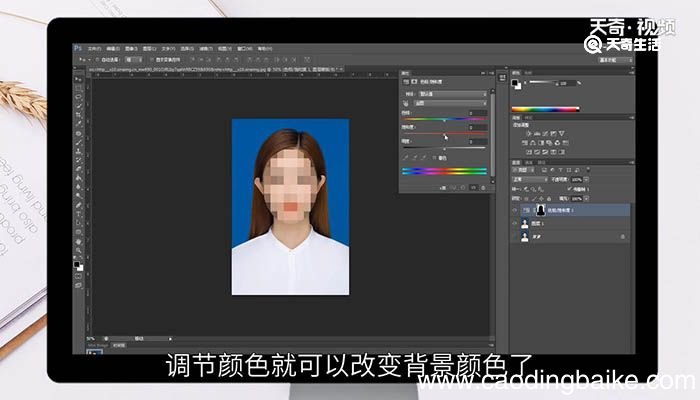Select the Gradient tool
Image resolution: width=700 pixels, height=400 pixels.
[x=79, y=178]
